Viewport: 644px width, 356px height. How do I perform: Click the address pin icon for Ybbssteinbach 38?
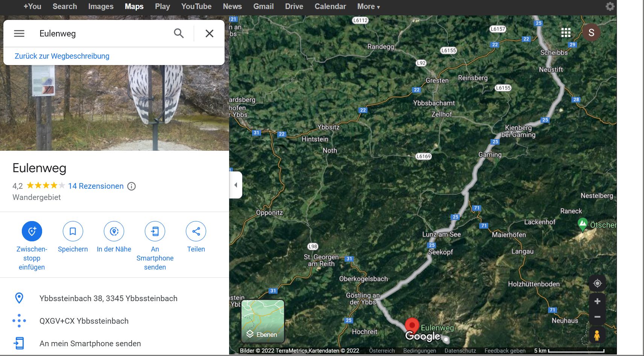point(19,298)
